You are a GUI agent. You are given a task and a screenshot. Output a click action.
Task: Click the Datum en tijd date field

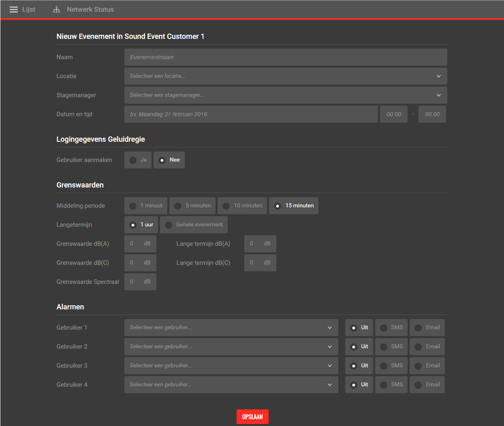click(251, 114)
